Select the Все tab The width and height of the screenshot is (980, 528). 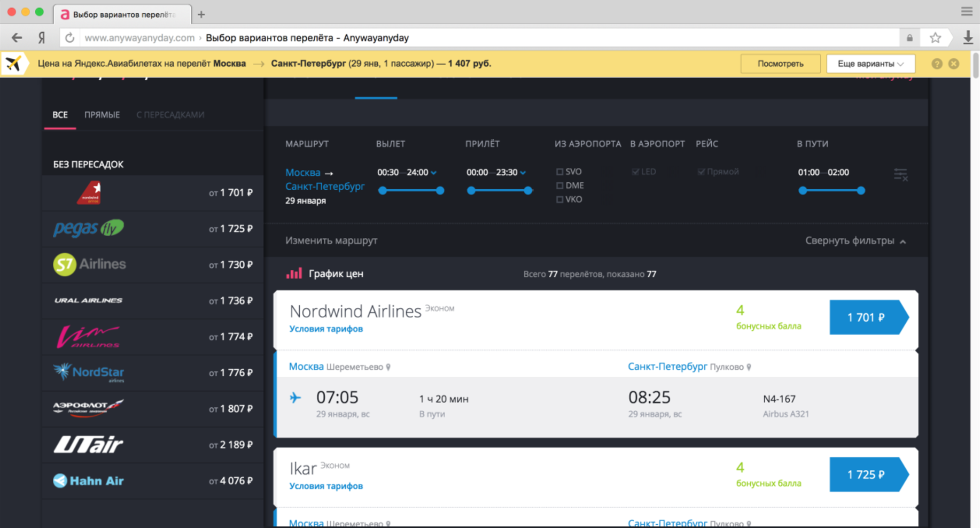click(x=60, y=115)
